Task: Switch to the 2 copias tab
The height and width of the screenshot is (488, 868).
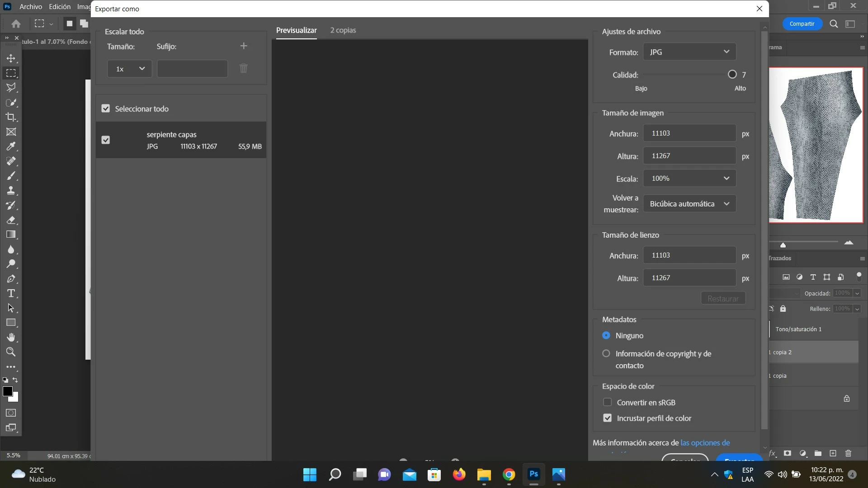Action: 343,30
